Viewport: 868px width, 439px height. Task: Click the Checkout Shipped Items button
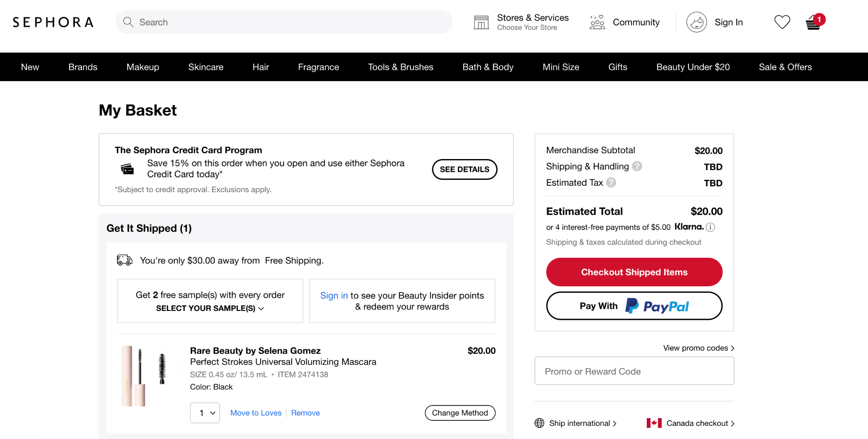634,272
